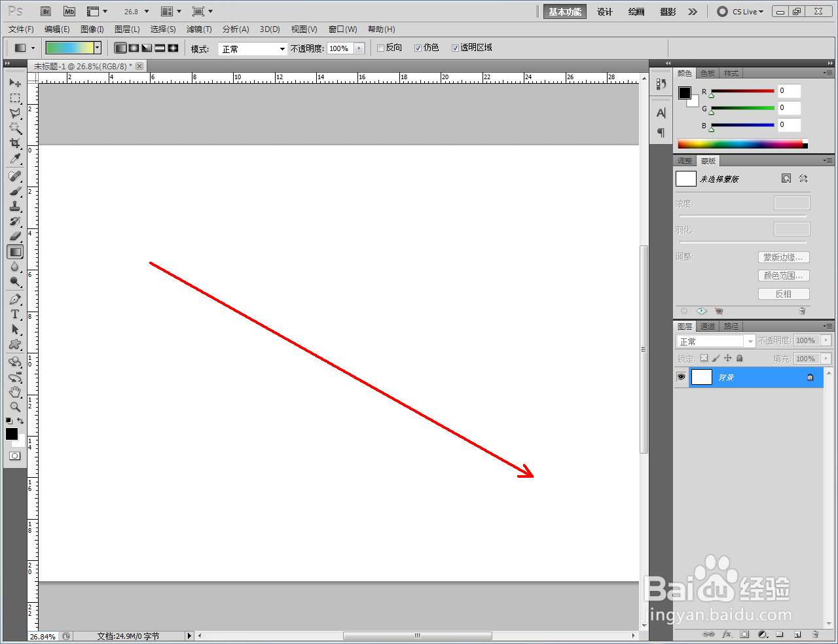Select the Pen tool
This screenshot has width=838, height=644.
coord(15,299)
